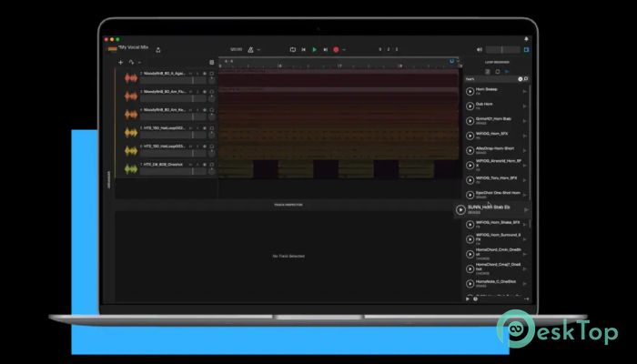Skip back to previous marker in transport
The image size is (637, 364).
(303, 49)
